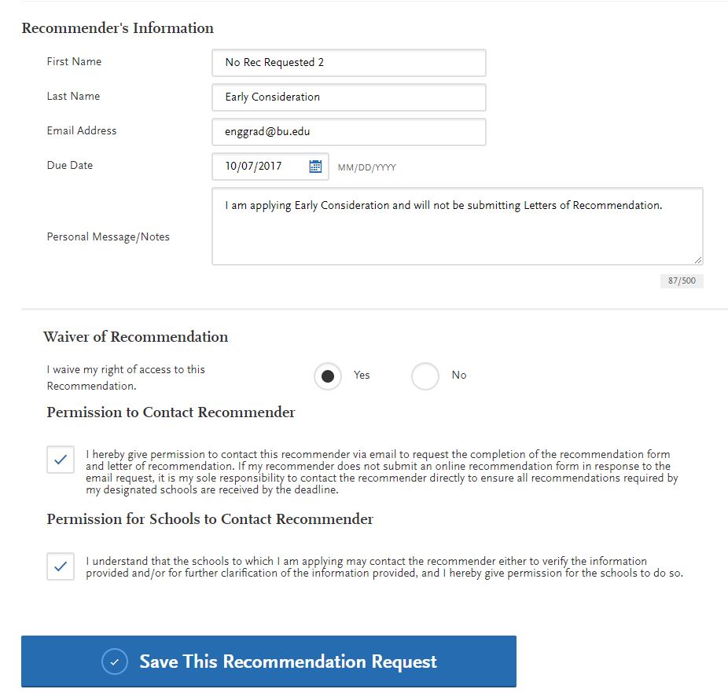Image resolution: width=728 pixels, height=700 pixels.
Task: Toggle Permission for Schools to Contact checkbox
Action: coord(61,566)
